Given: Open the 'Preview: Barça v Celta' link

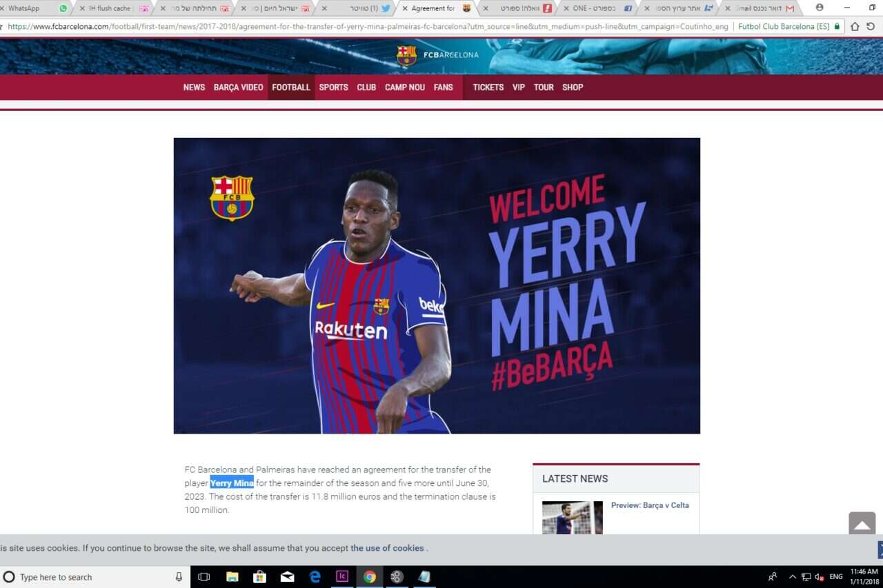Looking at the screenshot, I should coord(649,505).
